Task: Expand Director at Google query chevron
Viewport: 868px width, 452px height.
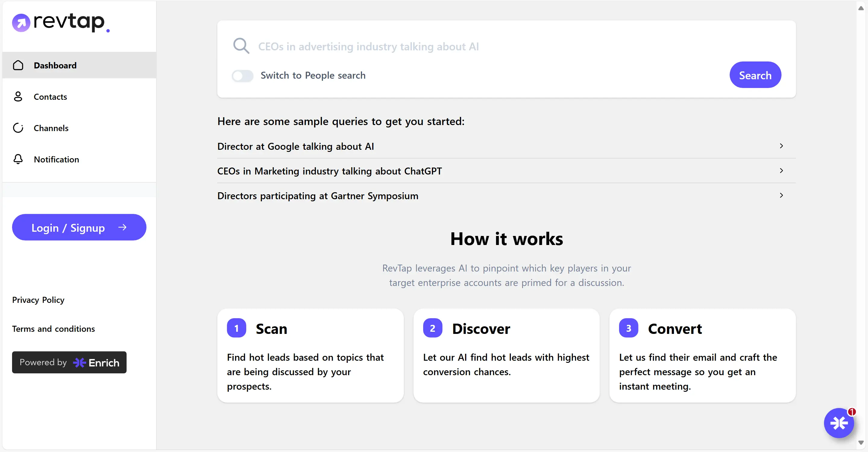Action: click(x=781, y=146)
